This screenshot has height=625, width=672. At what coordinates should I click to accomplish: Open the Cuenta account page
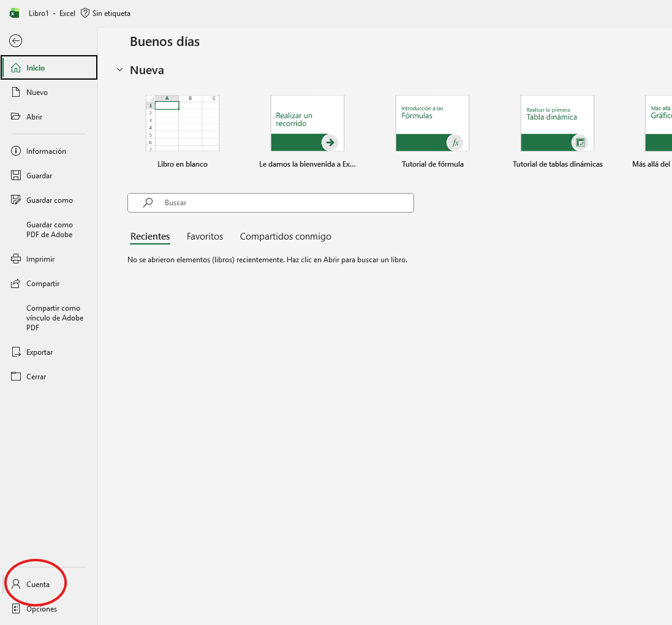tap(37, 585)
